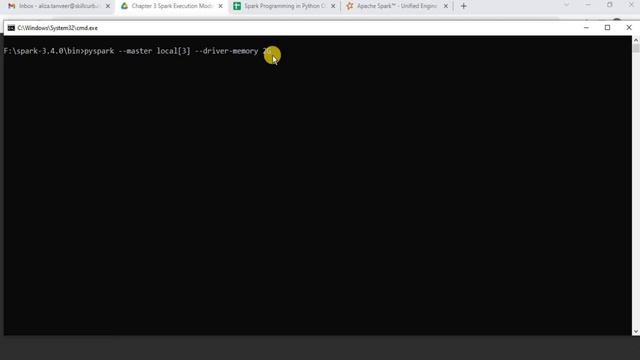Switch to the Apache Spark Unified Engine tab
This screenshot has height=360, width=640.
pos(397,6)
